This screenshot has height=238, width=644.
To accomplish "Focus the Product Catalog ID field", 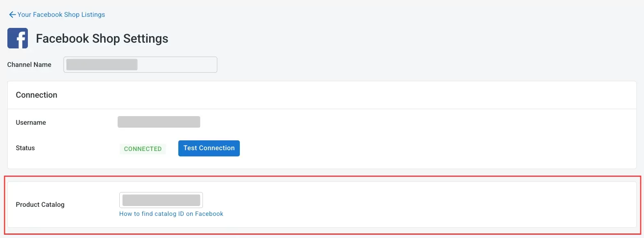I will click(x=161, y=200).
